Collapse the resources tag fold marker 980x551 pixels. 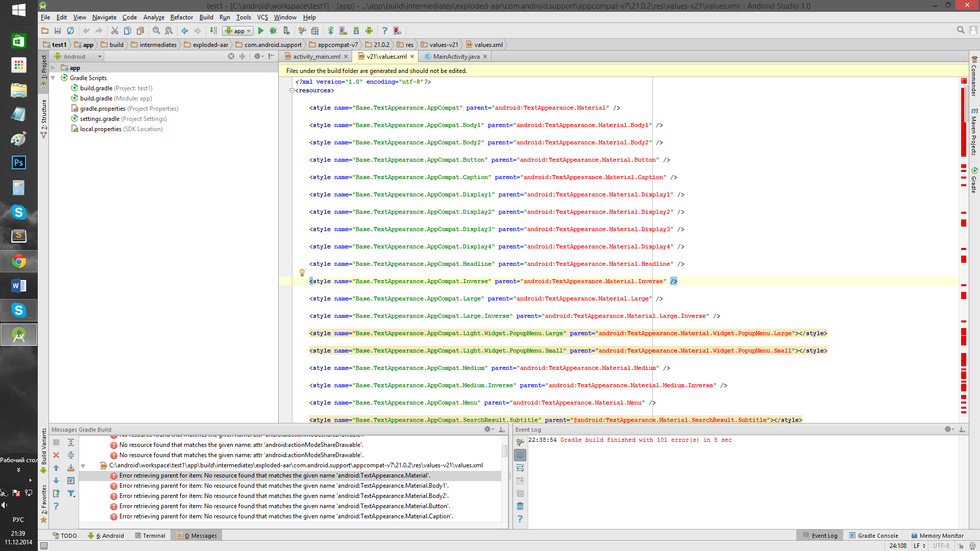(x=292, y=91)
